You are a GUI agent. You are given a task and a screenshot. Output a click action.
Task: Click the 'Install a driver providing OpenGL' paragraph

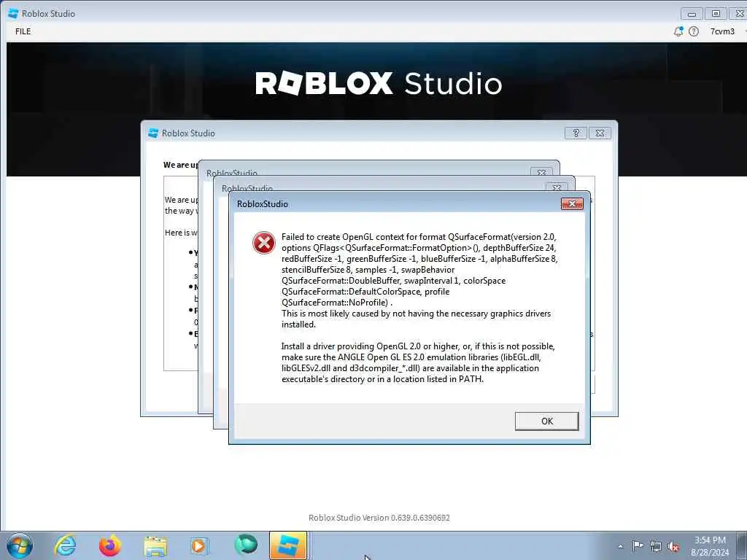pos(418,362)
